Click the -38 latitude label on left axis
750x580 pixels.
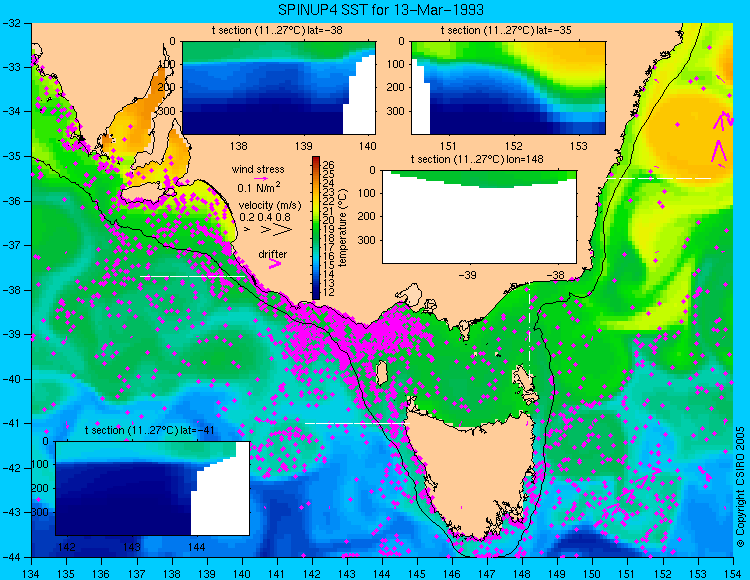(12, 290)
